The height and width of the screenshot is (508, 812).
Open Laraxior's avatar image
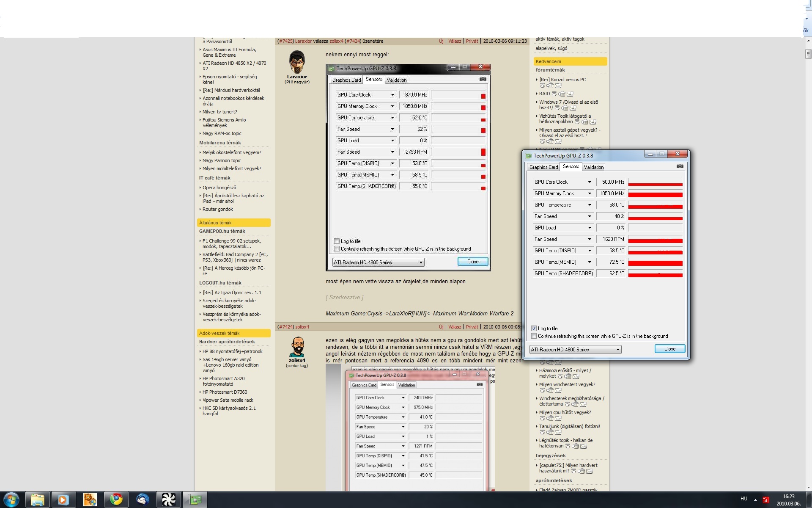297,62
